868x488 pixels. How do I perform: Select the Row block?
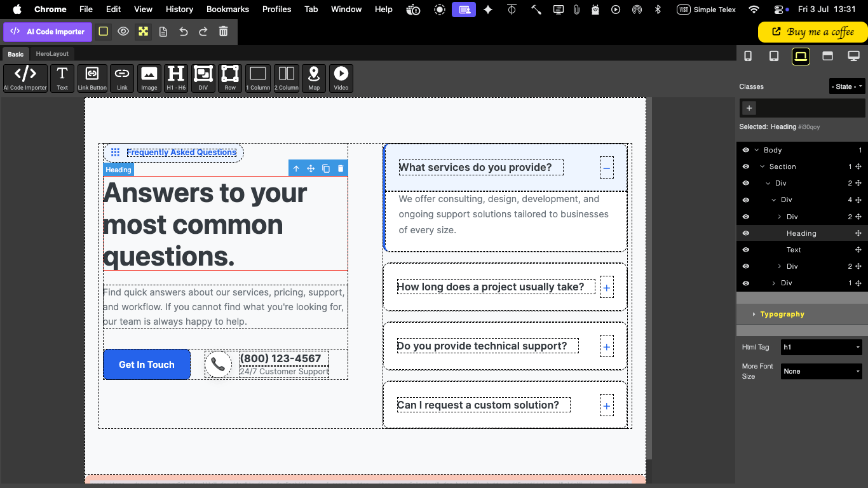click(x=230, y=78)
